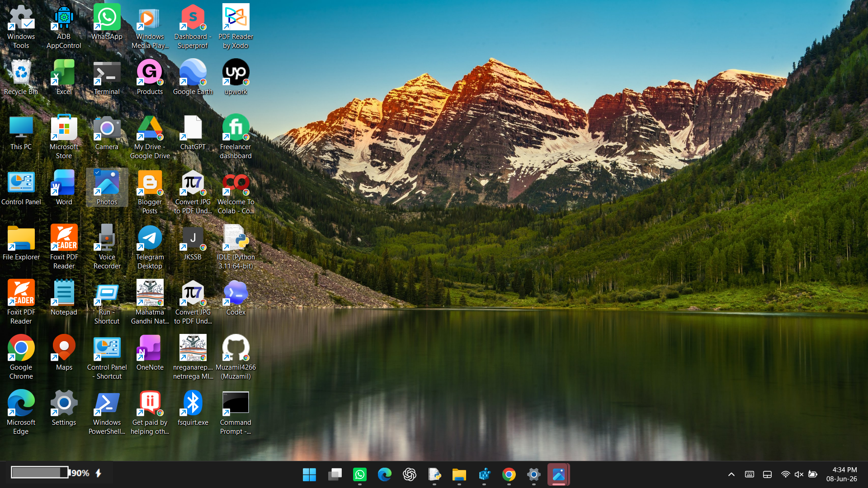Image resolution: width=868 pixels, height=488 pixels.
Task: Select the Telegram Desktop icon
Action: (x=150, y=248)
